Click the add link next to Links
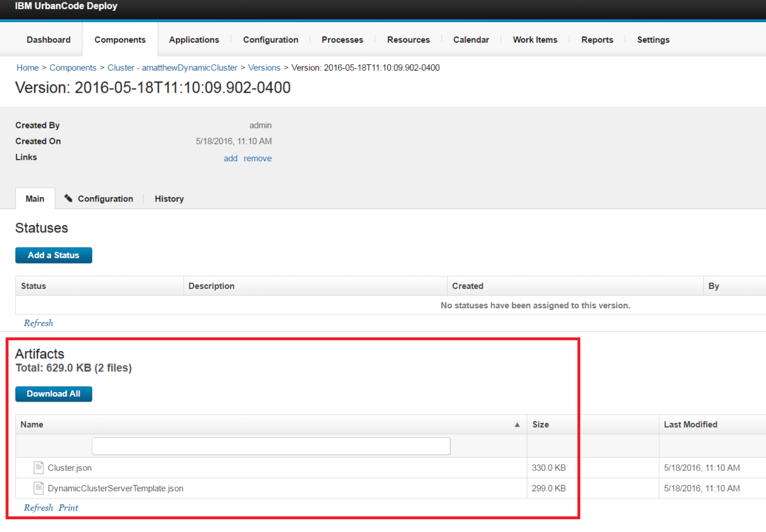 [x=230, y=158]
